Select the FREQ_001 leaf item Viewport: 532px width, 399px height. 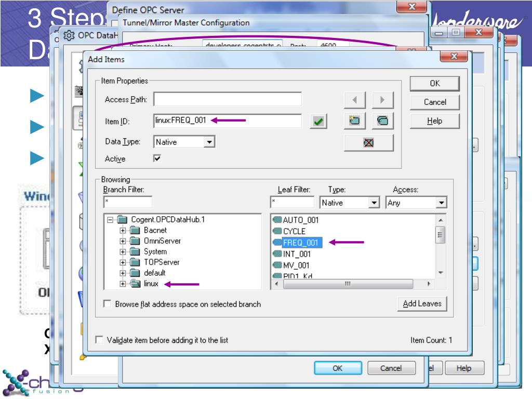pyautogui.click(x=301, y=243)
